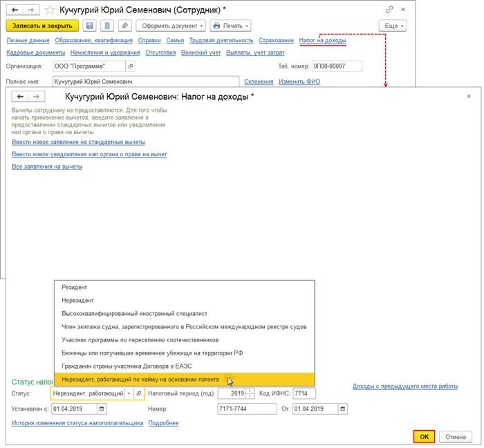Open 'Воинский учет' link
This screenshot has height=448, width=484.
(201, 53)
